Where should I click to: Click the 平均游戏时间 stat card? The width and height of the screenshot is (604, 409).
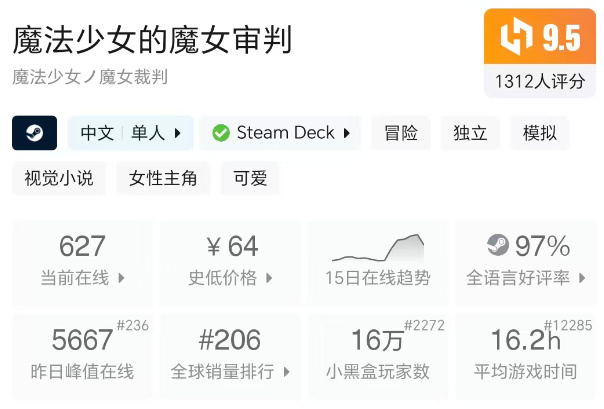point(525,356)
